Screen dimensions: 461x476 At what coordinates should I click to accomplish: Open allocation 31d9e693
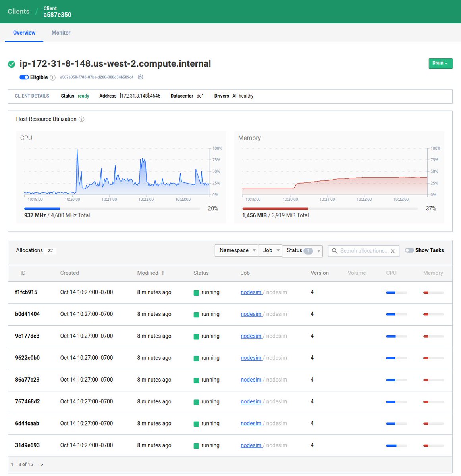[x=27, y=445]
